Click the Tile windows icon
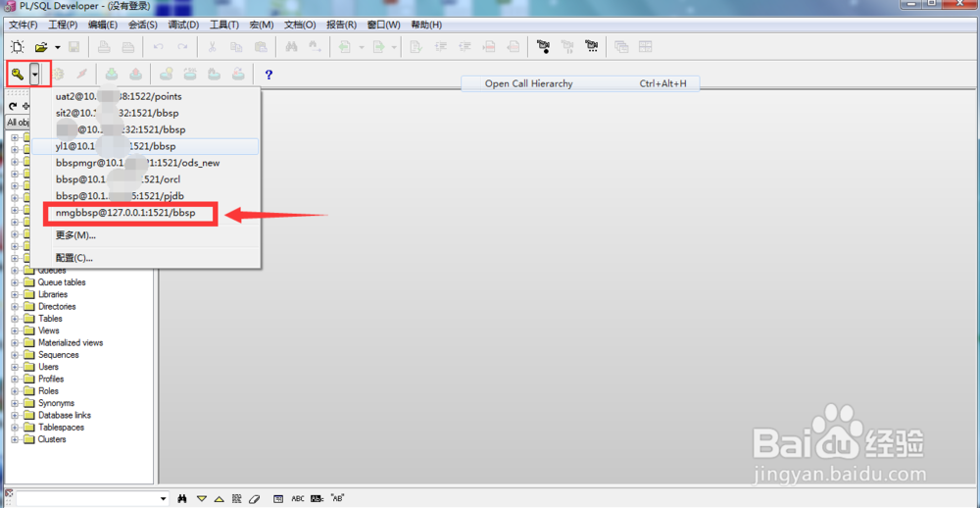980x508 pixels. pyautogui.click(x=645, y=47)
